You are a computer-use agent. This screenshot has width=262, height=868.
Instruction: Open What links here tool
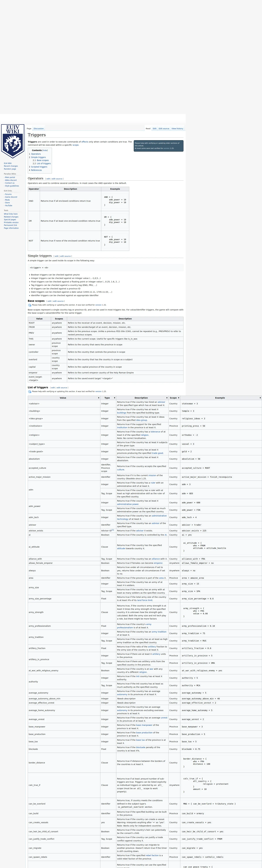coord(11,214)
